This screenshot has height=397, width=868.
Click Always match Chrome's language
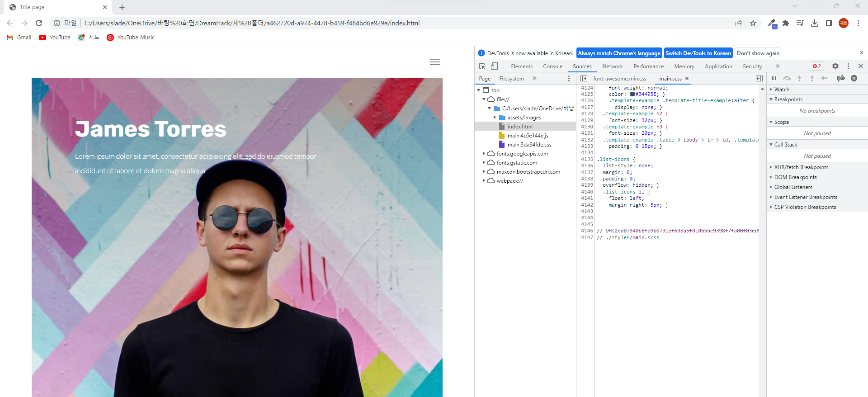(x=619, y=53)
